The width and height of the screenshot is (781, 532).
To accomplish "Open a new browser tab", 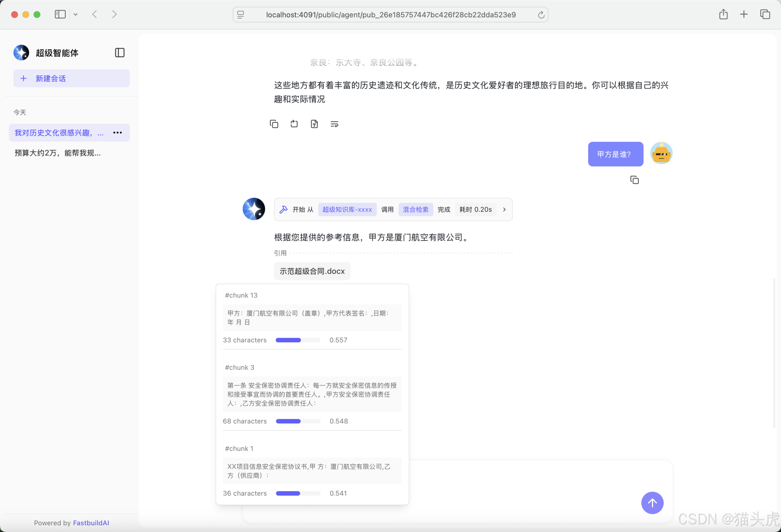I will pos(744,14).
